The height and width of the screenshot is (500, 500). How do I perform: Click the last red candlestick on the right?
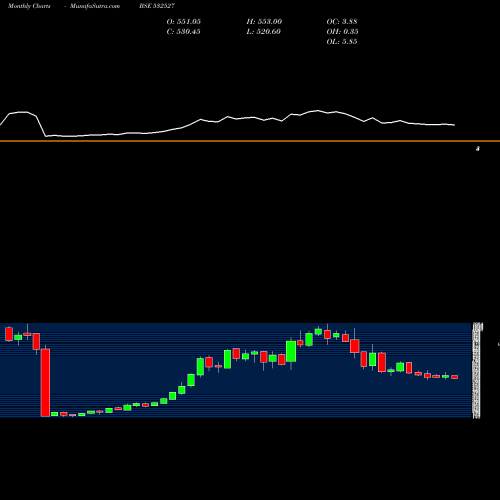[x=455, y=377]
